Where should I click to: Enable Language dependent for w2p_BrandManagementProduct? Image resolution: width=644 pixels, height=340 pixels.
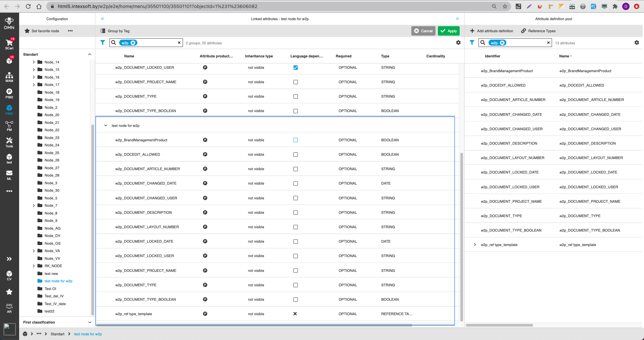click(x=295, y=140)
